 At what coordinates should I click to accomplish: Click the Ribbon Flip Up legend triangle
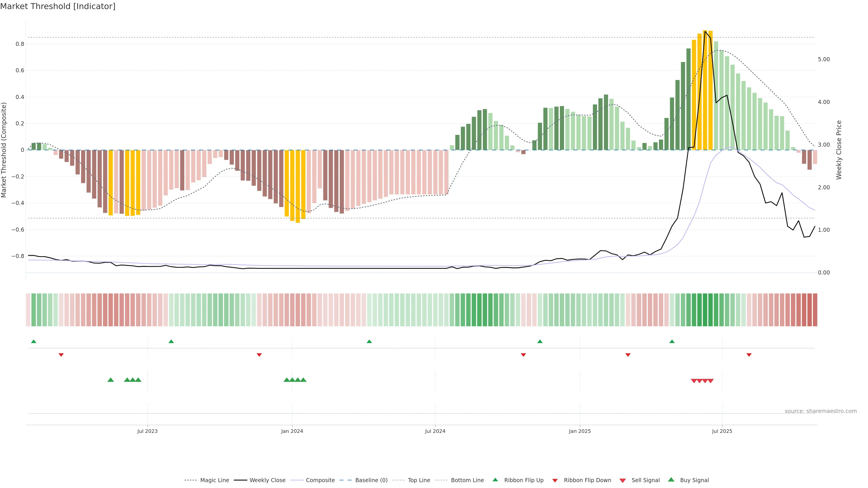coord(495,480)
